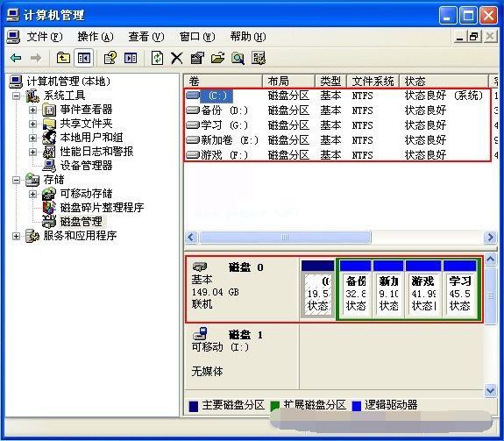Sort by the 状态 column header
The width and height of the screenshot is (504, 441).
pos(444,81)
